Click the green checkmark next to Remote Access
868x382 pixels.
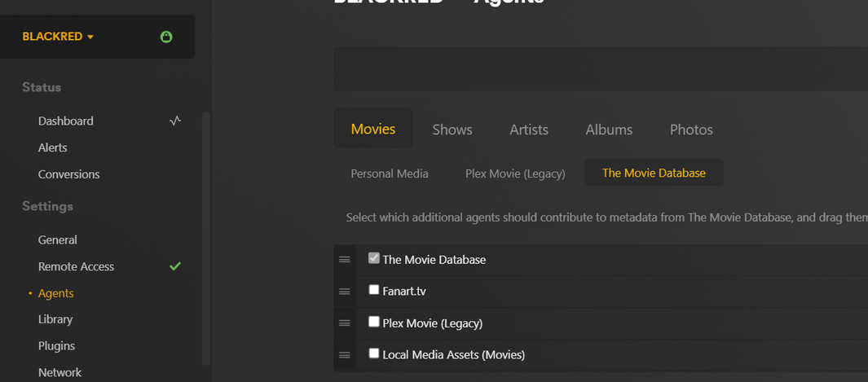[x=175, y=266]
